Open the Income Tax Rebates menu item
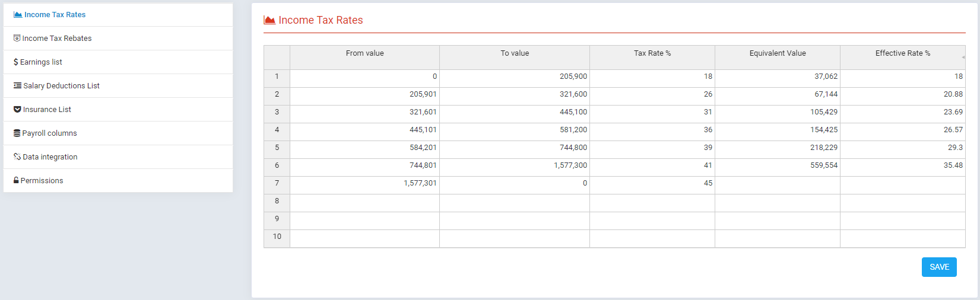Viewport: 980px width, 300px height. pos(57,39)
